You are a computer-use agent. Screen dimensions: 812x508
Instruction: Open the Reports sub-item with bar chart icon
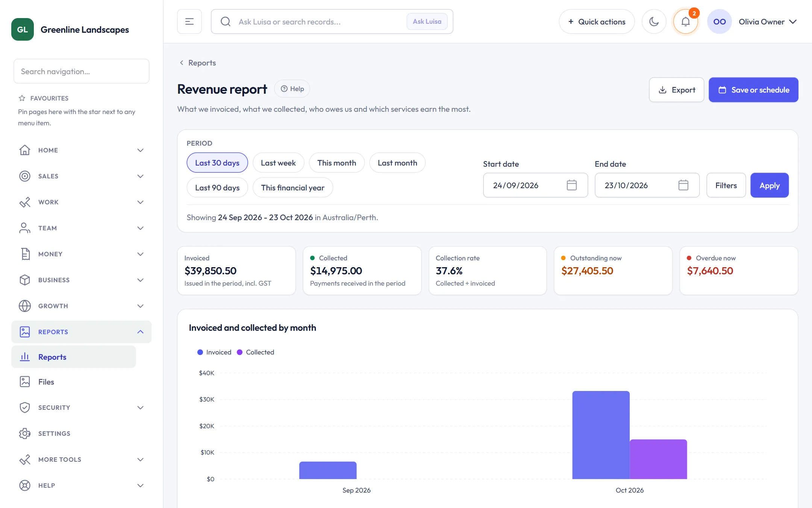[x=73, y=357]
